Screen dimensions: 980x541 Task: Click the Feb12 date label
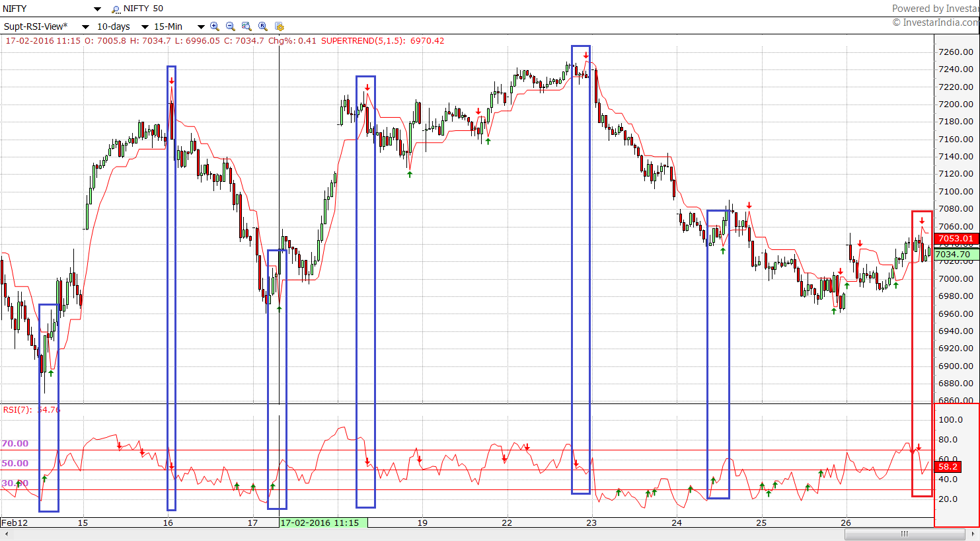pos(15,522)
